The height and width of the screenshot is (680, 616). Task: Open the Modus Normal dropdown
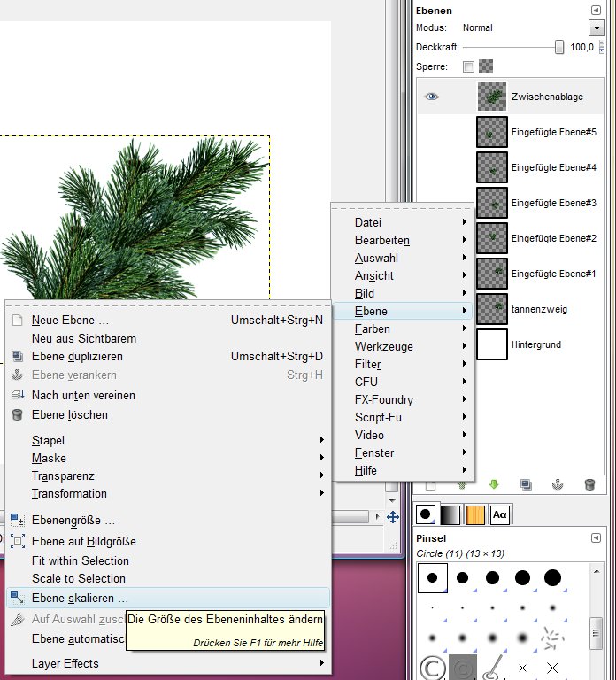(x=597, y=28)
